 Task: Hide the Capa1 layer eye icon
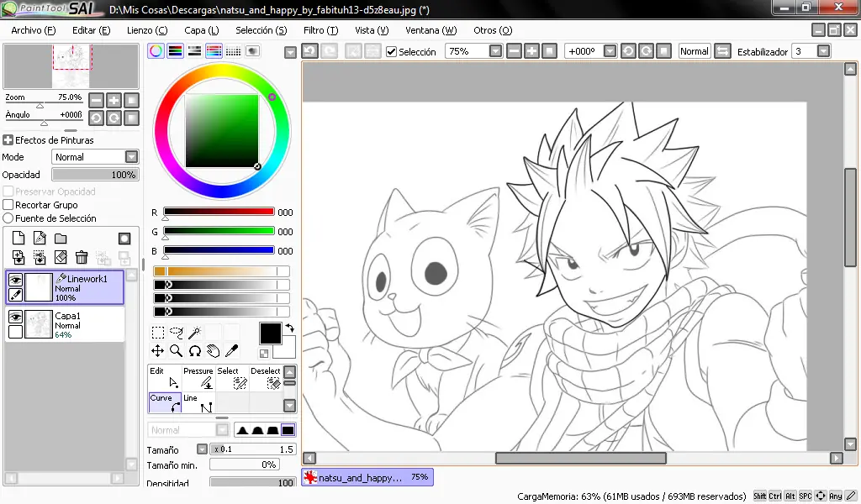(x=15, y=317)
